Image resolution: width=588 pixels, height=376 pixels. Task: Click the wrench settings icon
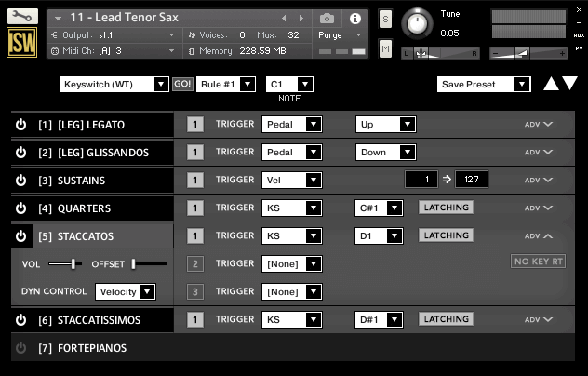click(x=22, y=16)
